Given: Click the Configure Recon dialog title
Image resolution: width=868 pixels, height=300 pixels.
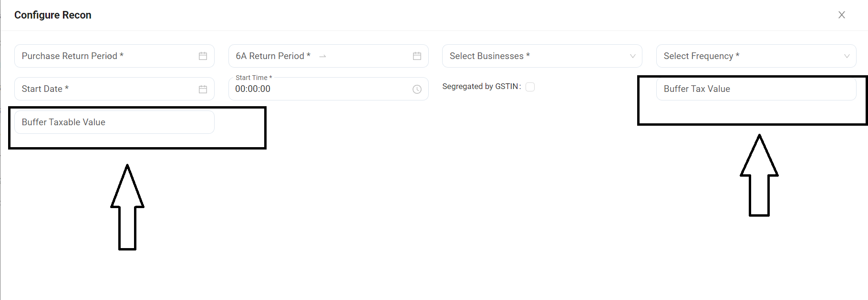Looking at the screenshot, I should (53, 15).
